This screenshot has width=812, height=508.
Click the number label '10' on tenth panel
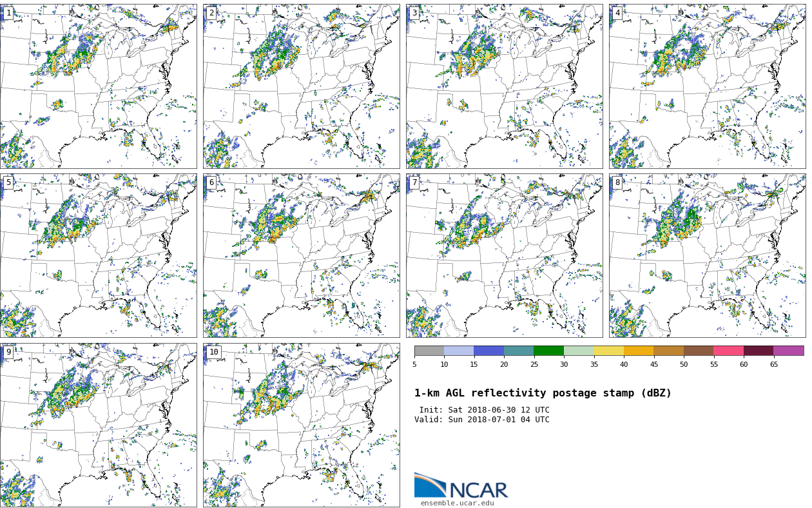point(214,352)
